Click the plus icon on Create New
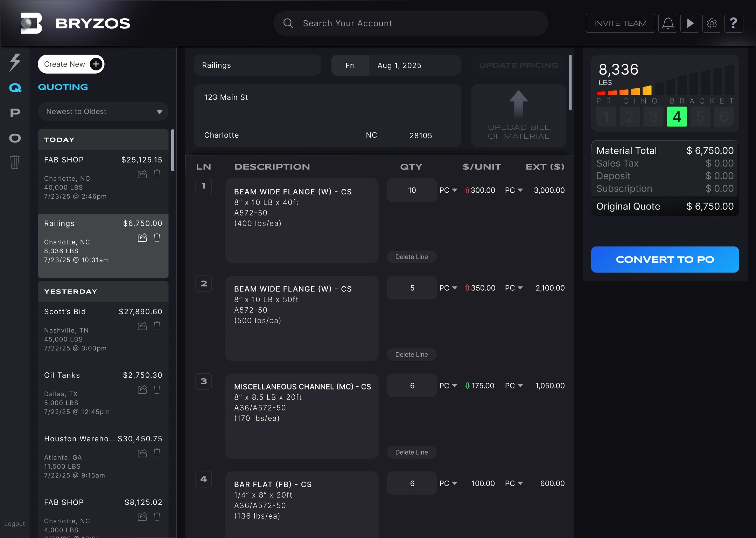This screenshot has width=756, height=538. point(96,64)
